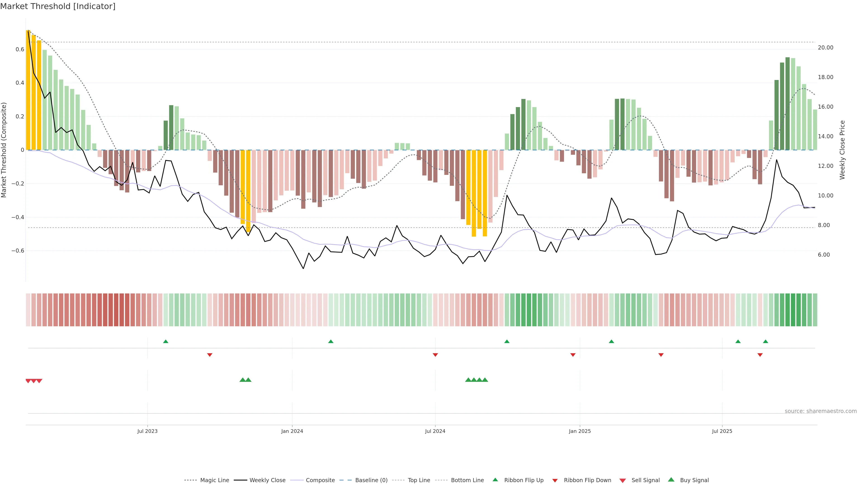Screen dimensions: 868x488
Task: Click rightmost green buy signal triangle near Sep 2024
Action: (x=485, y=380)
